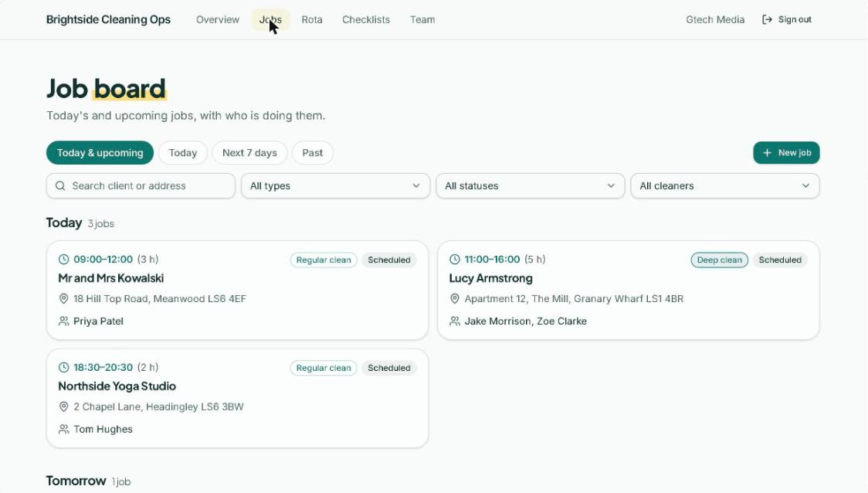Click the Sign out text
Image resolution: width=868 pixels, height=493 pixels.
[795, 19]
